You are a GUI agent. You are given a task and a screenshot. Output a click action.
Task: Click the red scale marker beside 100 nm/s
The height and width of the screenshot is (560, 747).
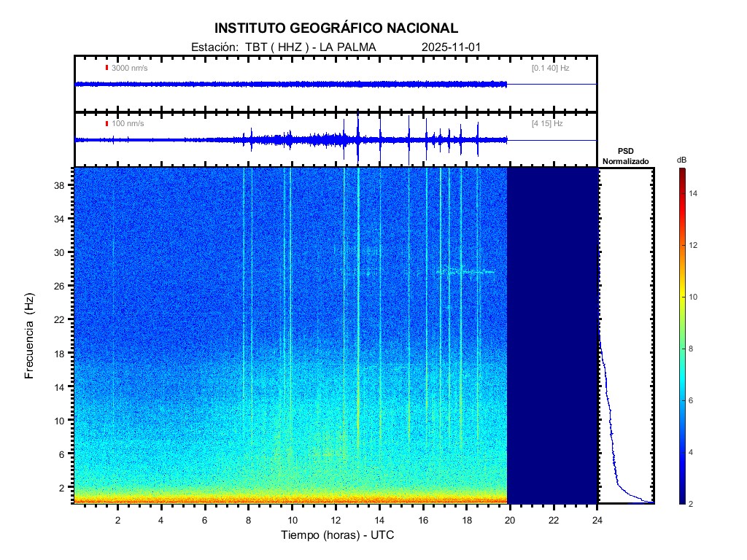pos(107,124)
